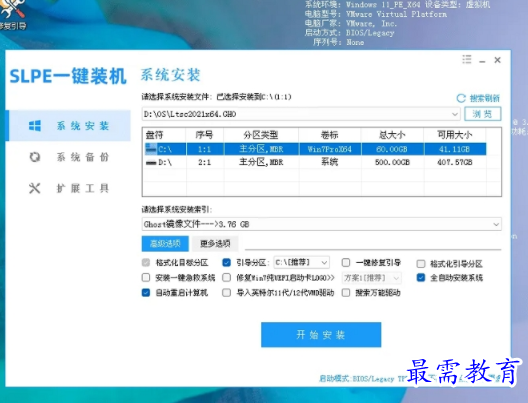Toggle the 格式化目标分区 checkbox
The height and width of the screenshot is (403, 528).
tap(146, 263)
